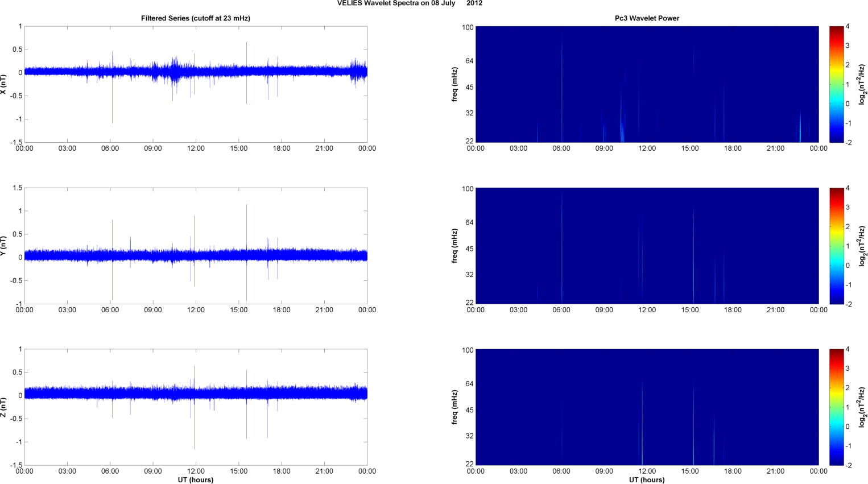
Task: Click 'freq (mHz)' label of middle wavelet plot
Action: pos(454,246)
